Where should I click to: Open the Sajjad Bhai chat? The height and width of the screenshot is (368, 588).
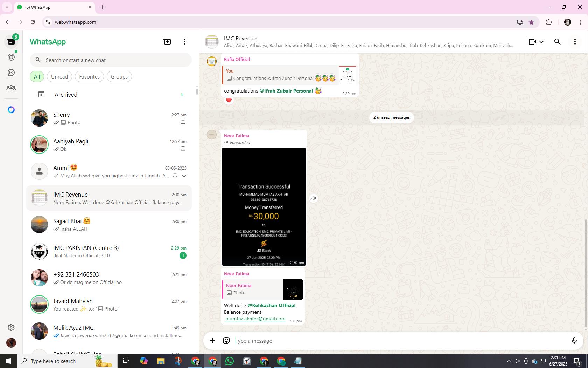click(x=109, y=225)
